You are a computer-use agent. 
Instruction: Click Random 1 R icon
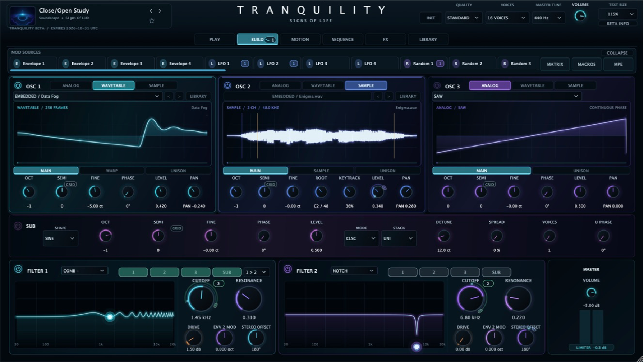coord(407,64)
